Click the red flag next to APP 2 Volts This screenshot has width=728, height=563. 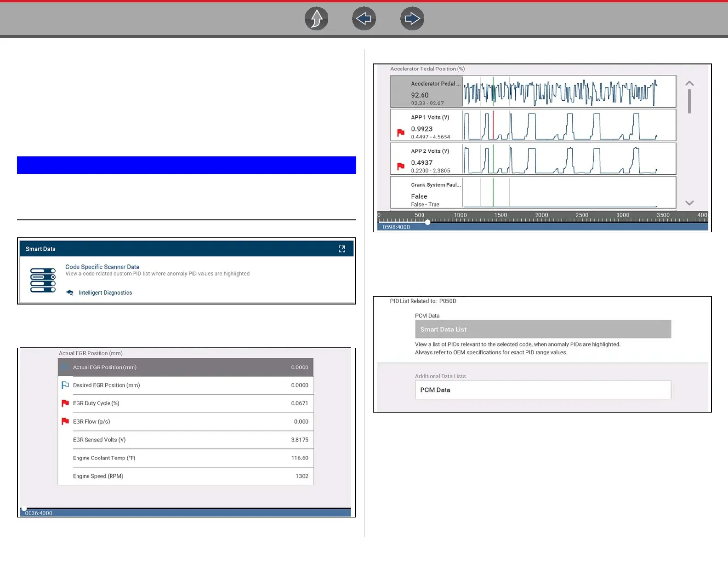pyautogui.click(x=401, y=167)
